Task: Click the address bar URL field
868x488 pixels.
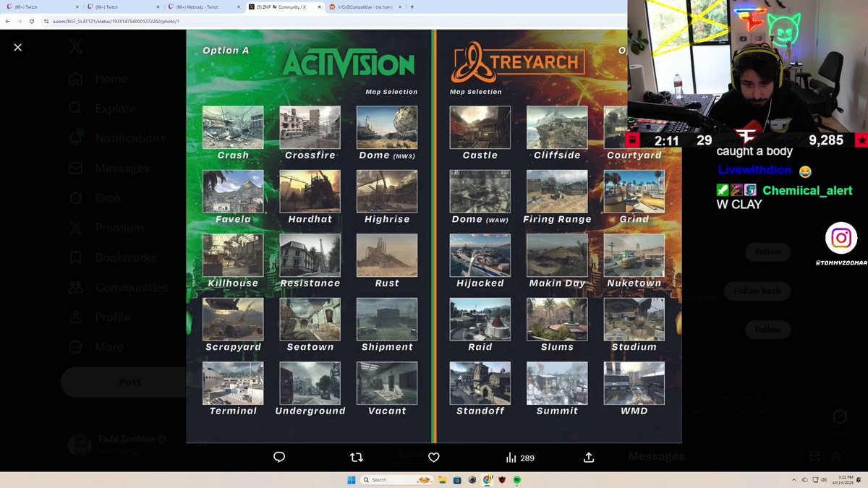Action: point(333,21)
